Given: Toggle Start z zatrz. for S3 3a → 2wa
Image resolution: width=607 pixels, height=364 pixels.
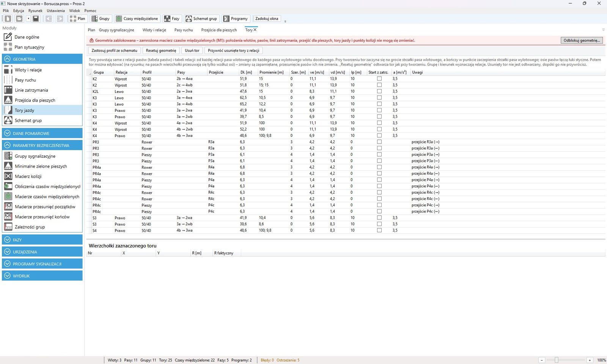Looking at the screenshot, I should tap(379, 218).
